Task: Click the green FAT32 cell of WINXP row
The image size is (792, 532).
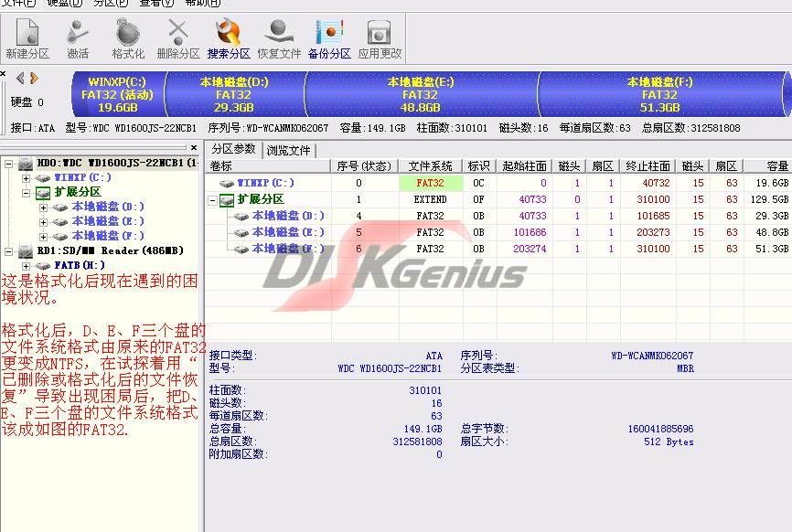Action: (x=431, y=183)
